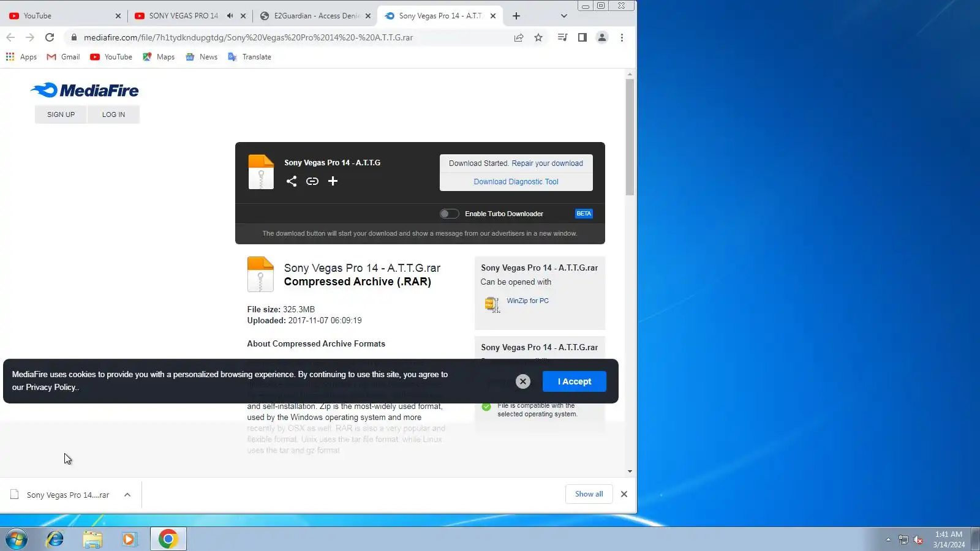Open WinZip for PC link
This screenshot has width=980, height=551.
[x=527, y=301]
